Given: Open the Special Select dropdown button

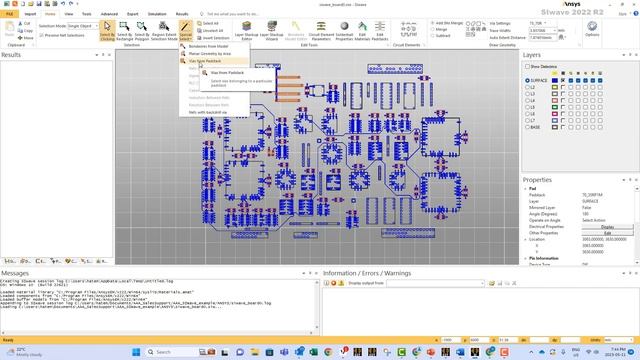Looking at the screenshot, I should [185, 31].
